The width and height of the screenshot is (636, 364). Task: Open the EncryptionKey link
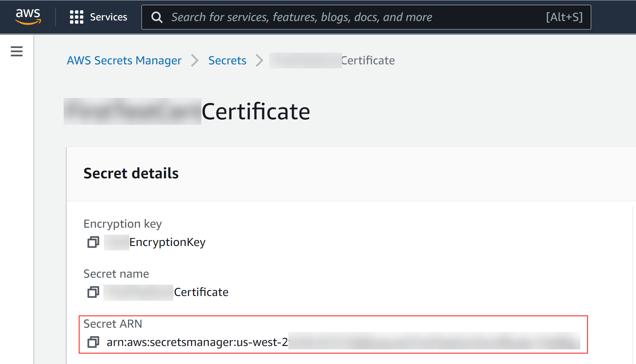pos(167,242)
